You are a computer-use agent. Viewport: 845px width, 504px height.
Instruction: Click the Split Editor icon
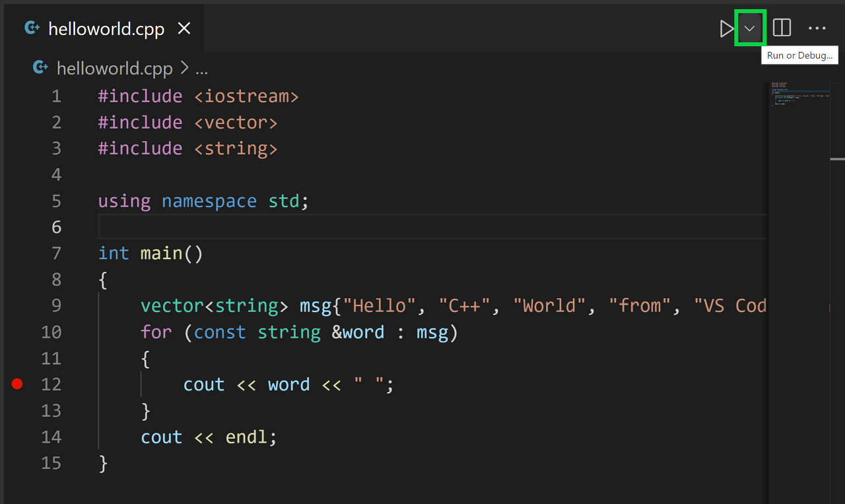pos(782,28)
